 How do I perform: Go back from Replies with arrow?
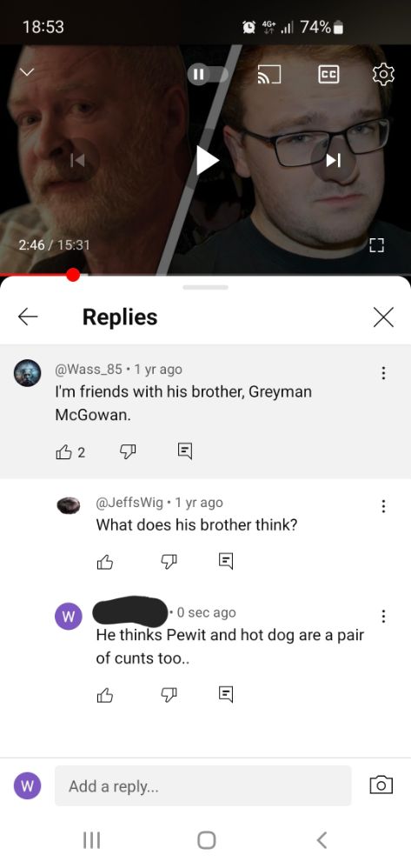coord(28,317)
